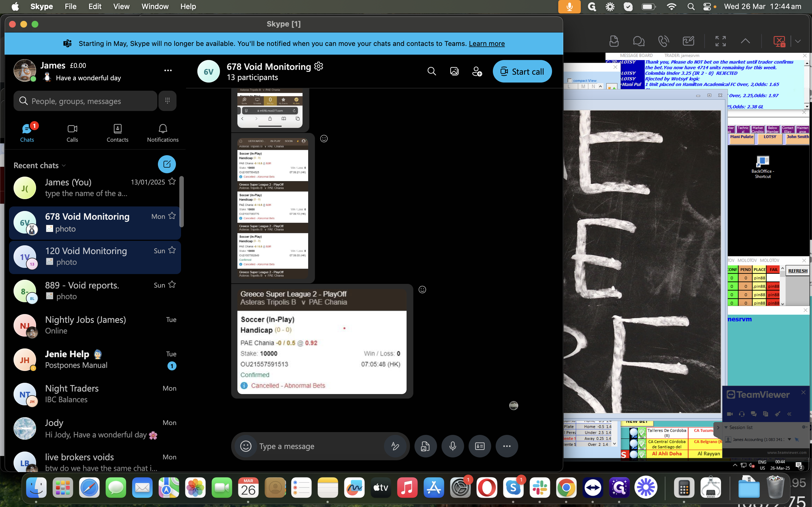Image resolution: width=812 pixels, height=507 pixels.
Task: Star the 889 - Void reports chat
Action: pos(172,285)
